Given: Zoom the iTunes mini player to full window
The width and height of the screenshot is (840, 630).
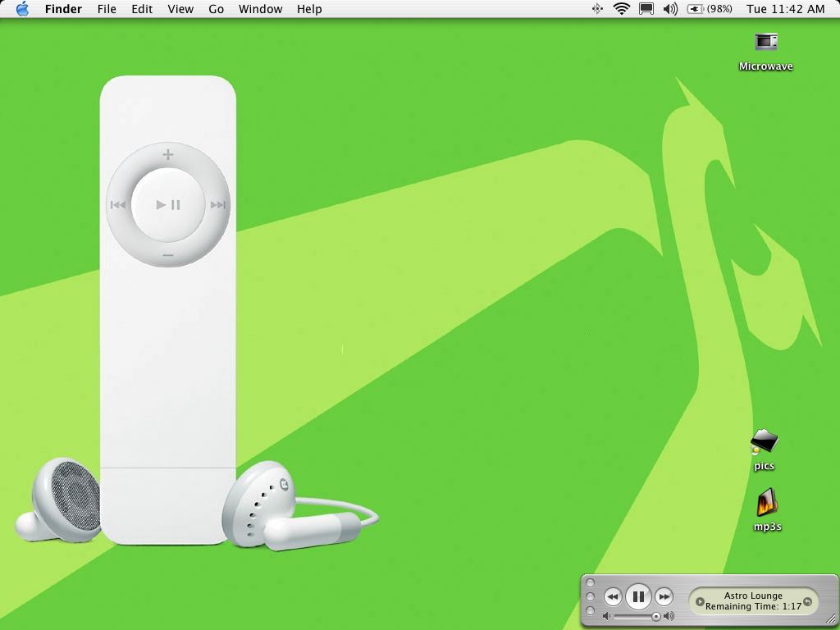Looking at the screenshot, I should click(x=591, y=610).
